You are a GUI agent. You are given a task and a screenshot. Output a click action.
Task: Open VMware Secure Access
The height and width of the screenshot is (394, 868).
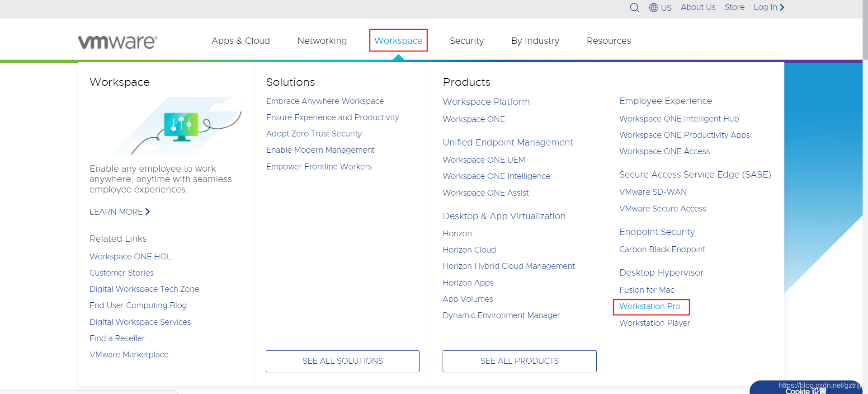663,208
